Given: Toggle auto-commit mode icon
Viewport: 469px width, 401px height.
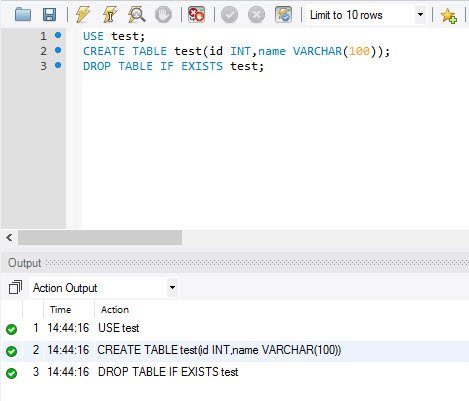Looking at the screenshot, I should [283, 15].
